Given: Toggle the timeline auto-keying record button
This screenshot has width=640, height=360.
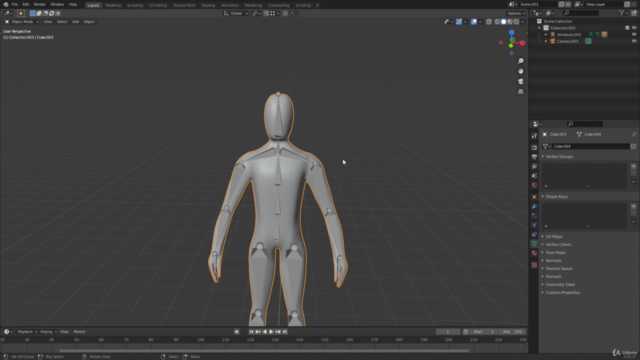Looking at the screenshot, I should click(x=236, y=332).
